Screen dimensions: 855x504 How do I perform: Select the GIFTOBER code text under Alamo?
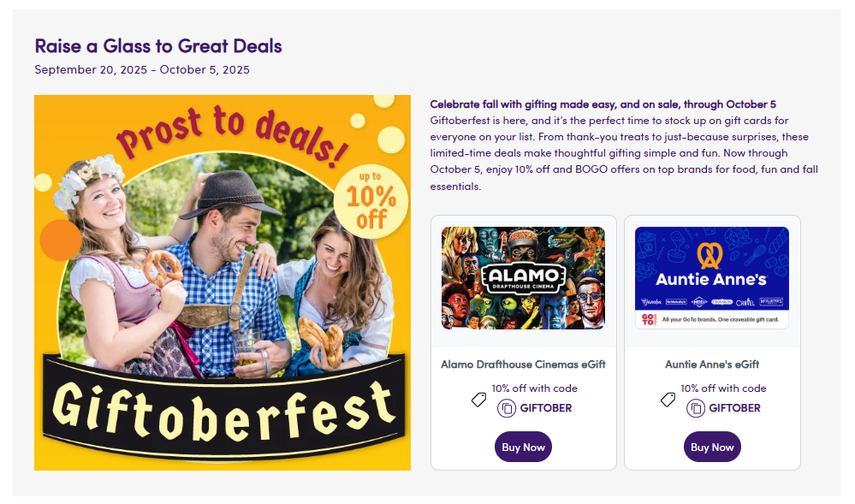[546, 408]
